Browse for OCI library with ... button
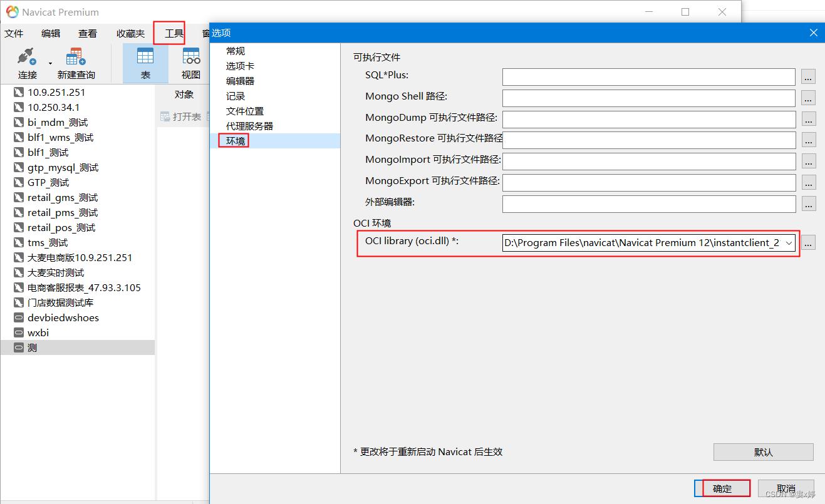This screenshot has height=504, width=825. (x=809, y=243)
